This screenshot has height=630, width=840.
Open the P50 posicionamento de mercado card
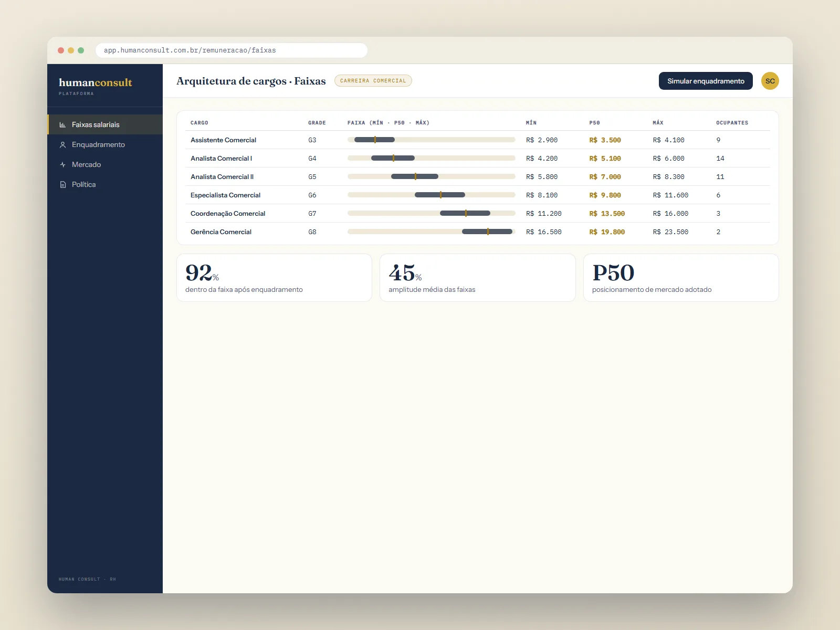[681, 278]
